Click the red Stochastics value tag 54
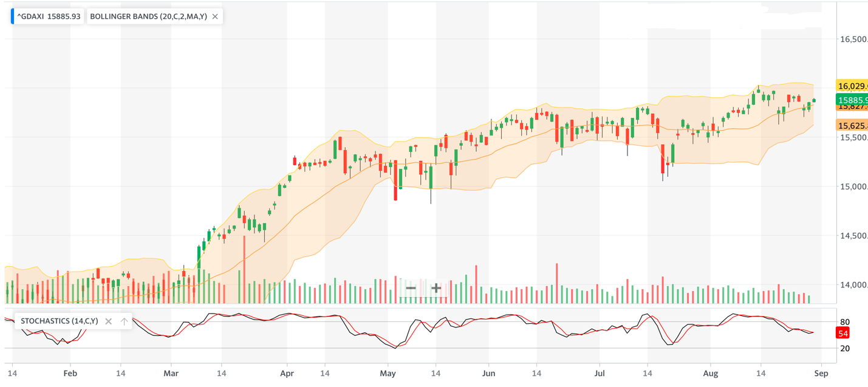The width and height of the screenshot is (868, 387). point(843,333)
